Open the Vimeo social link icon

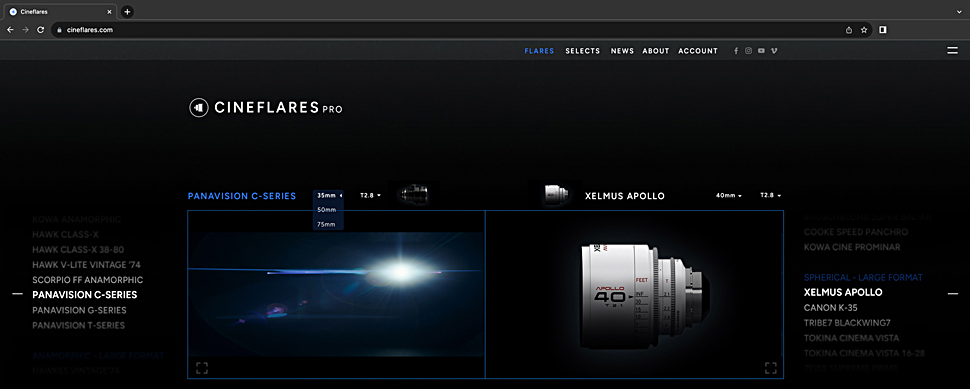774,51
